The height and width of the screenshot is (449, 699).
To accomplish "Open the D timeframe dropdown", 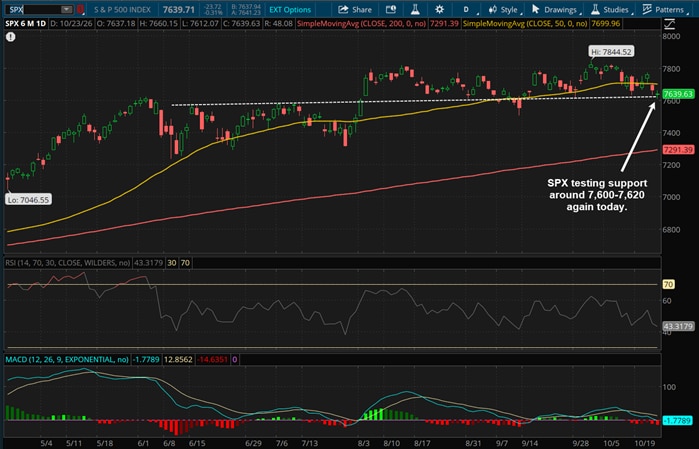I will (x=468, y=10).
